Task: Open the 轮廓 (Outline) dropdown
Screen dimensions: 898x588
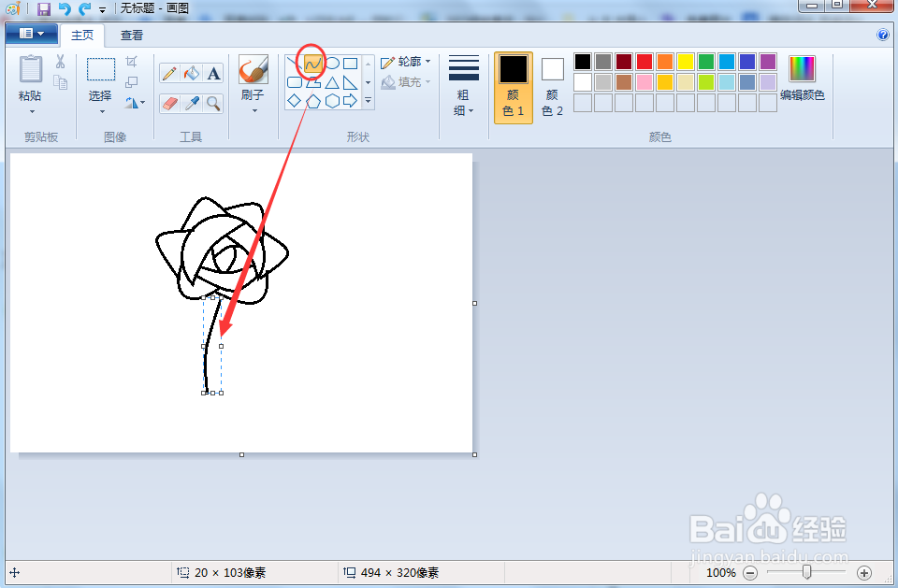Action: tap(406, 62)
